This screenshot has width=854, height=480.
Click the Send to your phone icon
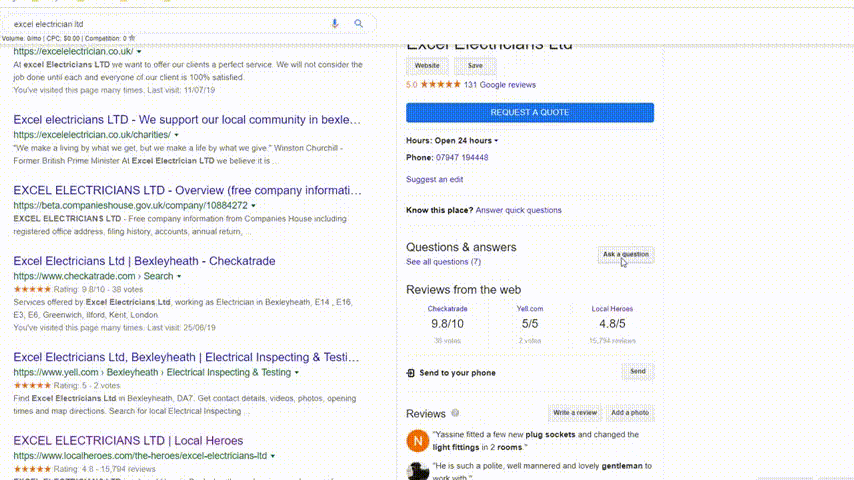click(x=411, y=373)
